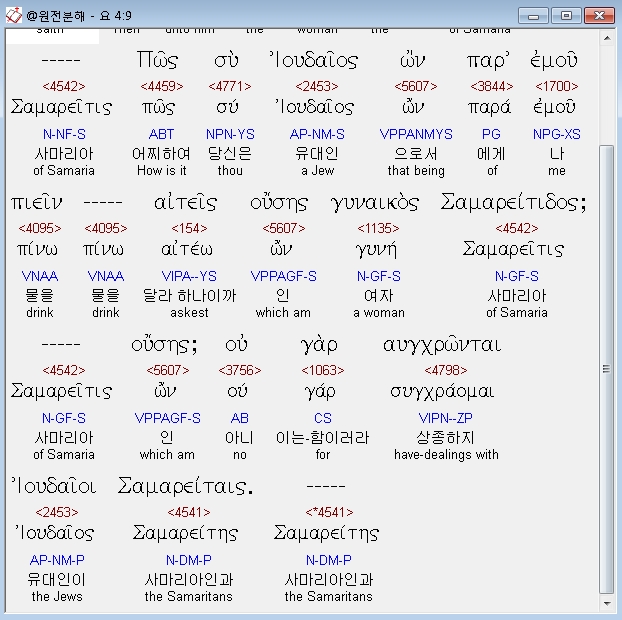Screen dimensions: 622x620
Task: Click parsing code AP-NM-P
Action: coord(57,560)
